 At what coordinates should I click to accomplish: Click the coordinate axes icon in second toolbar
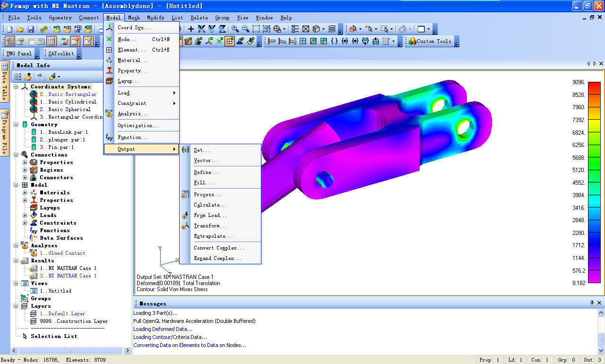(209, 41)
